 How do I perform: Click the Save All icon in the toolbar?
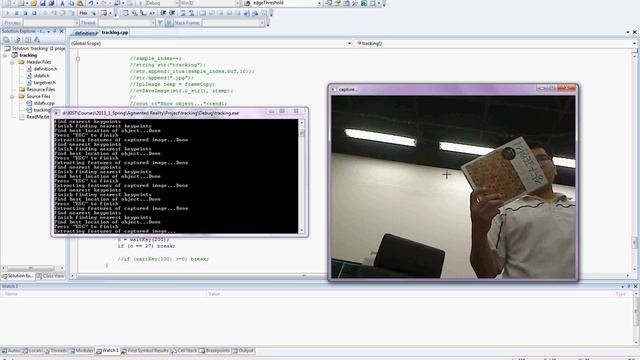(x=51, y=3)
